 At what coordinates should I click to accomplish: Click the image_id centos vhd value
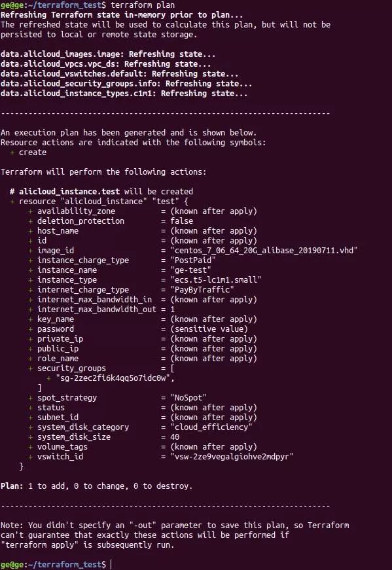[x=264, y=251]
